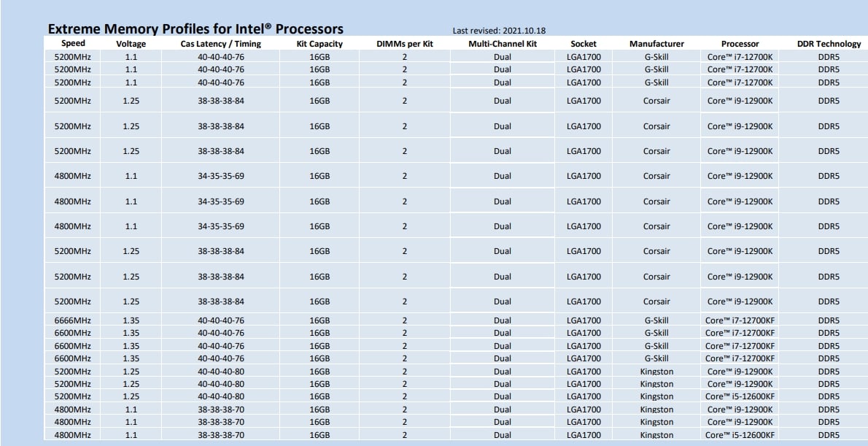868x446 pixels.
Task: Select the Kit Capacity column header
Action: (x=319, y=44)
